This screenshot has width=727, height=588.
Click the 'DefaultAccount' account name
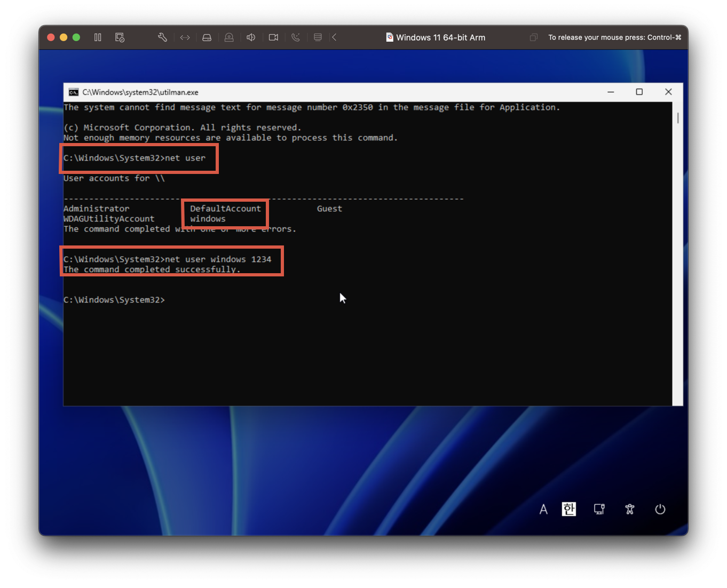pos(225,209)
